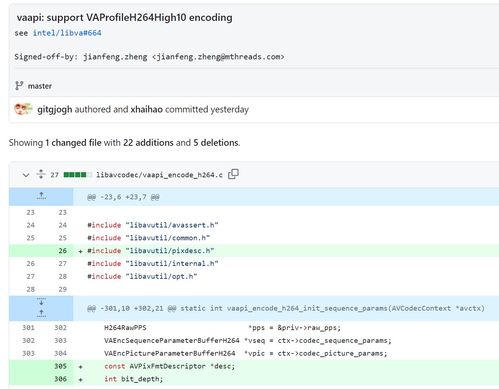Screen dimensions: 499x389
Task: Click the master branch label
Action: 40,86
